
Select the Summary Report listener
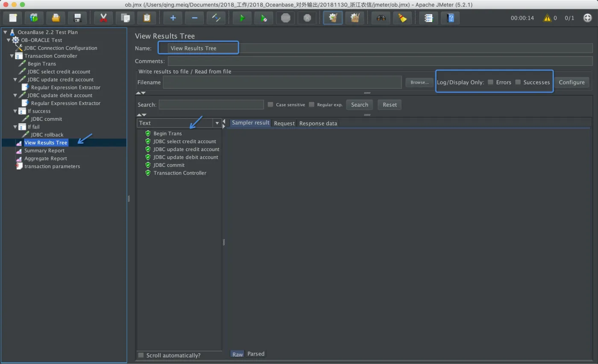[x=44, y=151]
